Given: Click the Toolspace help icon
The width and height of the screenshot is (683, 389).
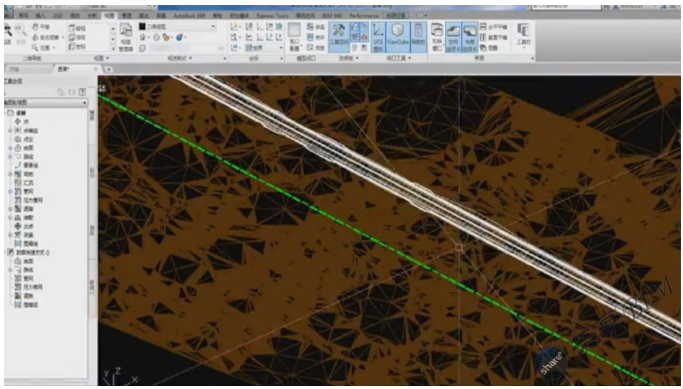Looking at the screenshot, I should (82, 92).
